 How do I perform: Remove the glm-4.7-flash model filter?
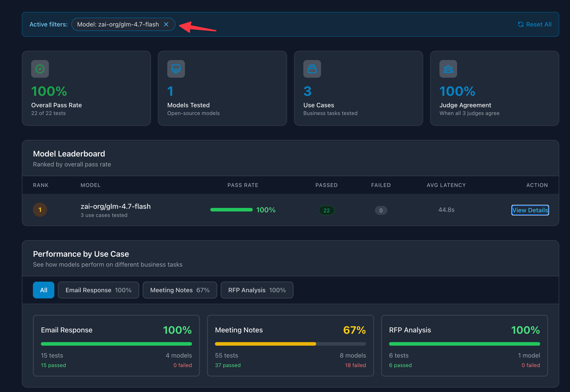pyautogui.click(x=166, y=24)
